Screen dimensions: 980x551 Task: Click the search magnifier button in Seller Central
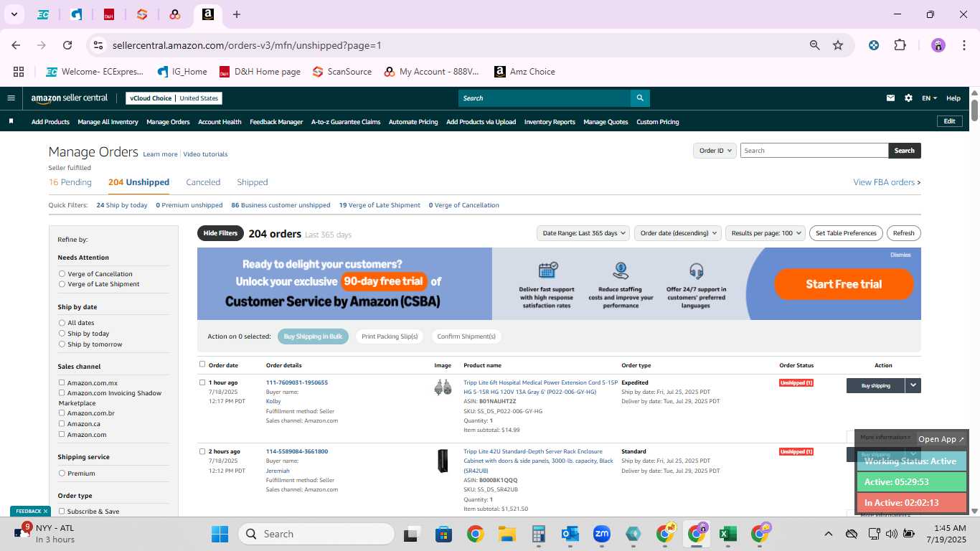click(640, 98)
